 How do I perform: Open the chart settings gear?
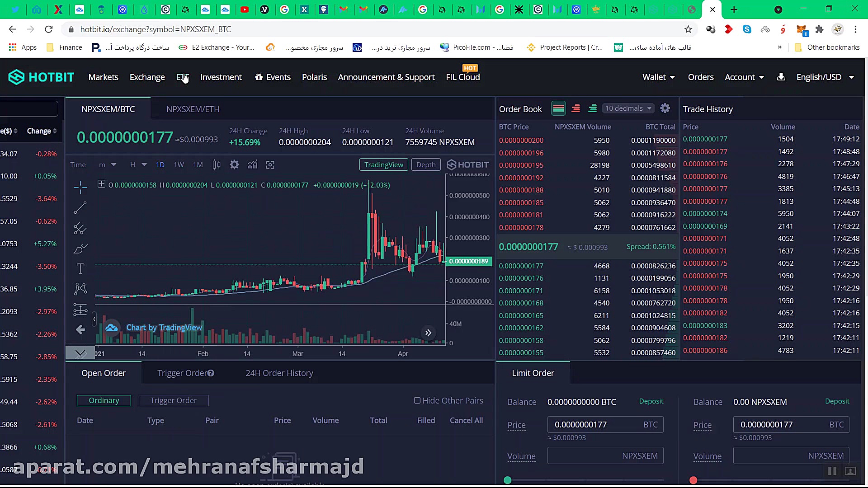[x=234, y=165]
